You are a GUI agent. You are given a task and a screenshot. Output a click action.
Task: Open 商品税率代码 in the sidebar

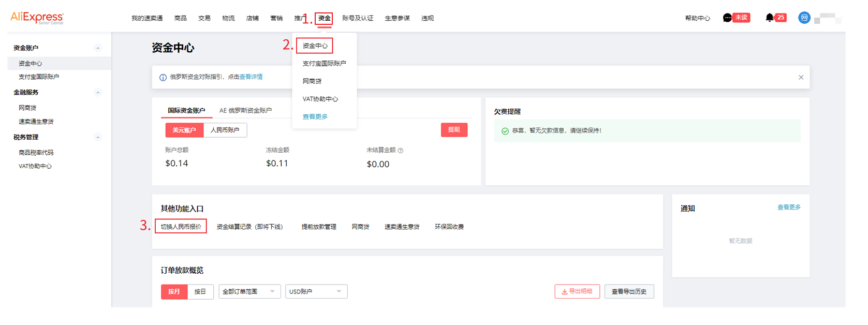click(36, 153)
